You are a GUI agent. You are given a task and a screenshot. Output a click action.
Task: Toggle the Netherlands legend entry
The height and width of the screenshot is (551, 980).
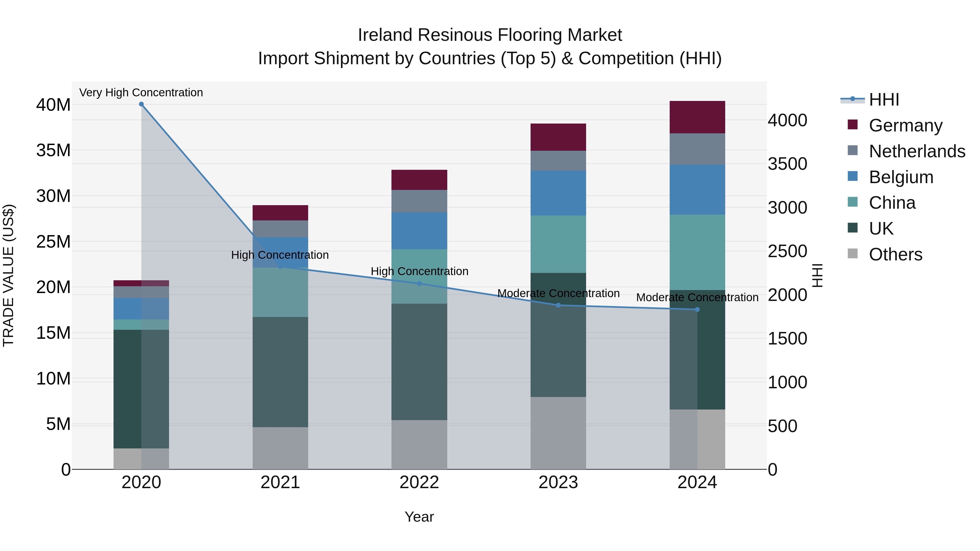tap(906, 151)
